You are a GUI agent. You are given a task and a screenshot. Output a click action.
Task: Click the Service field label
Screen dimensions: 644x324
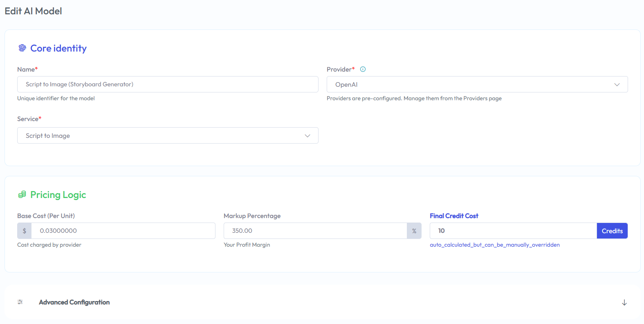(x=29, y=119)
